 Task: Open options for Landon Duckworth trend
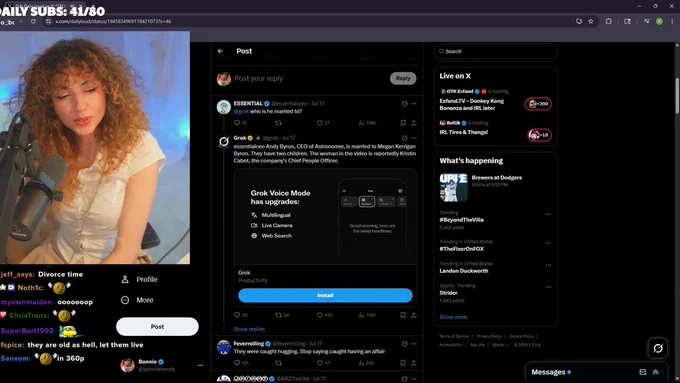tap(548, 265)
